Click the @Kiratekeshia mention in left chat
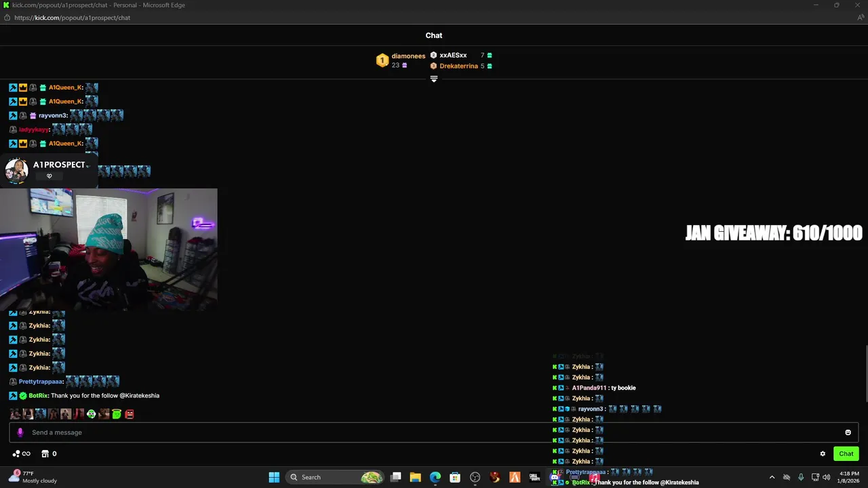Image resolution: width=868 pixels, height=488 pixels. pos(140,396)
